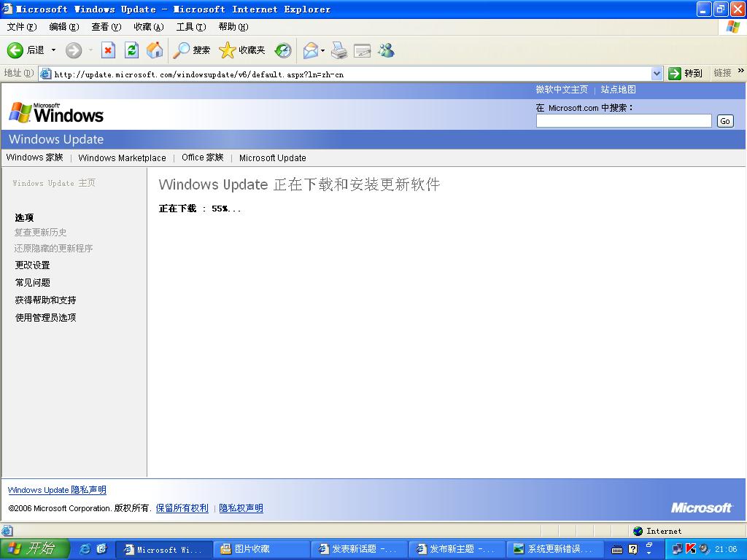Open 站点地图 link
The image size is (747, 560).
(x=618, y=90)
